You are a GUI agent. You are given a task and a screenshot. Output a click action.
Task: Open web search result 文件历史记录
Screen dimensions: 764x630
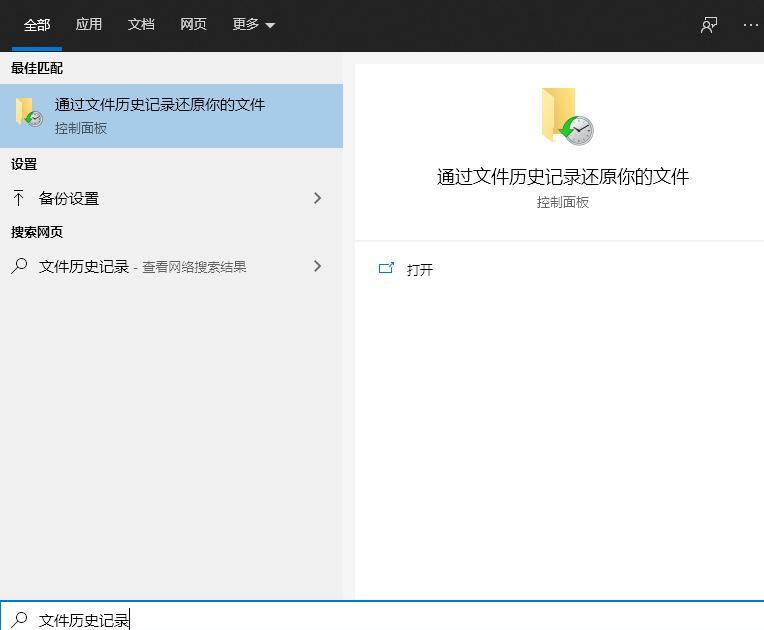tap(172, 267)
